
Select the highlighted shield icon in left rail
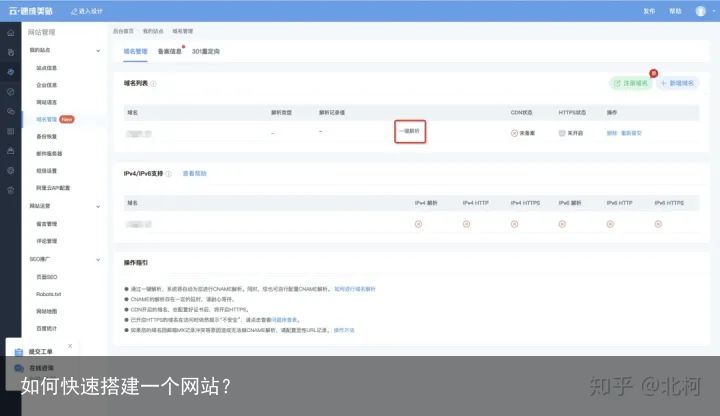click(x=11, y=72)
